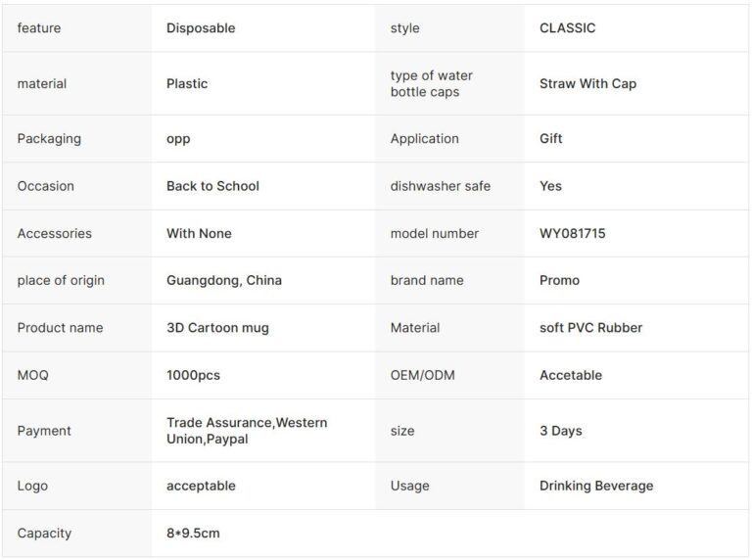Select the 'dishwasher safe' label
The image size is (752, 560).
[441, 186]
